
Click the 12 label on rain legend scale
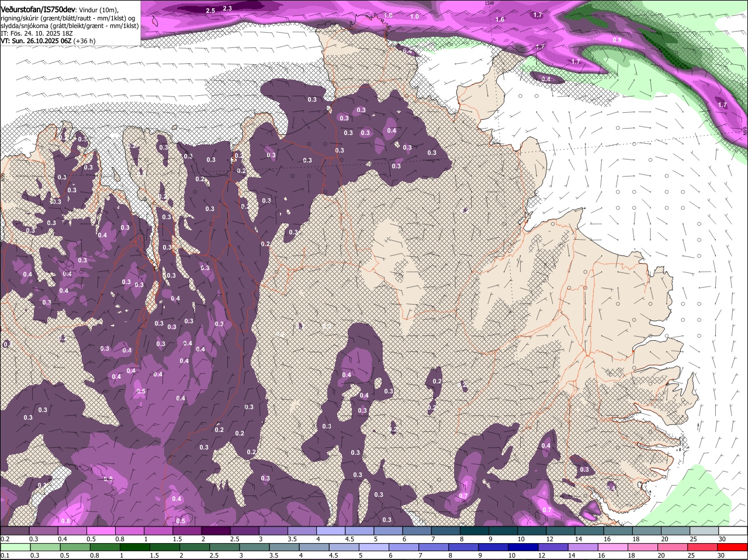pyautogui.click(x=541, y=555)
